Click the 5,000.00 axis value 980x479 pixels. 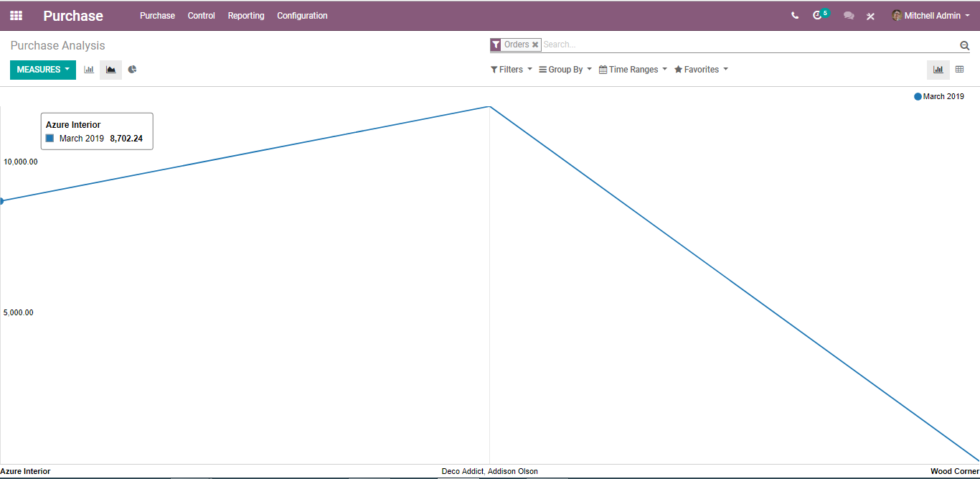(x=19, y=312)
